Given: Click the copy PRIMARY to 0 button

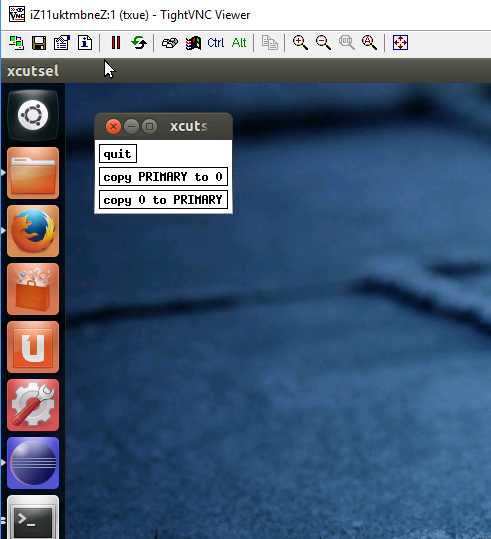Looking at the screenshot, I should (163, 177).
